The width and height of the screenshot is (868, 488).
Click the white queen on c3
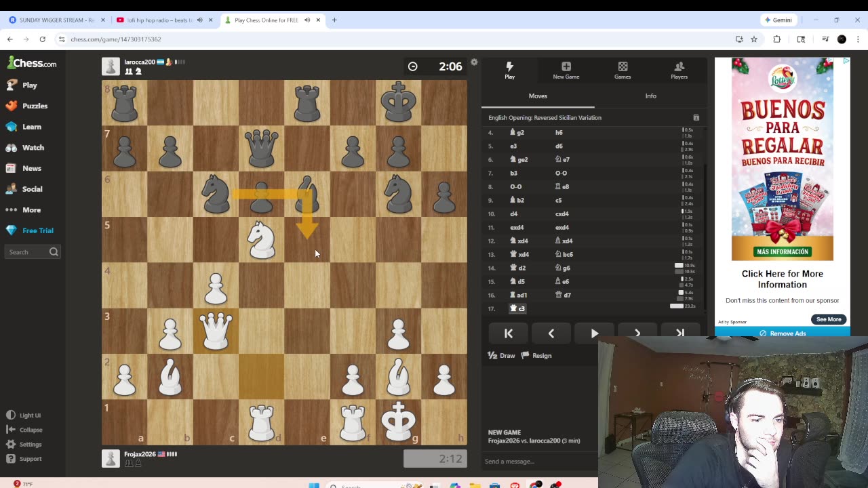tap(216, 331)
